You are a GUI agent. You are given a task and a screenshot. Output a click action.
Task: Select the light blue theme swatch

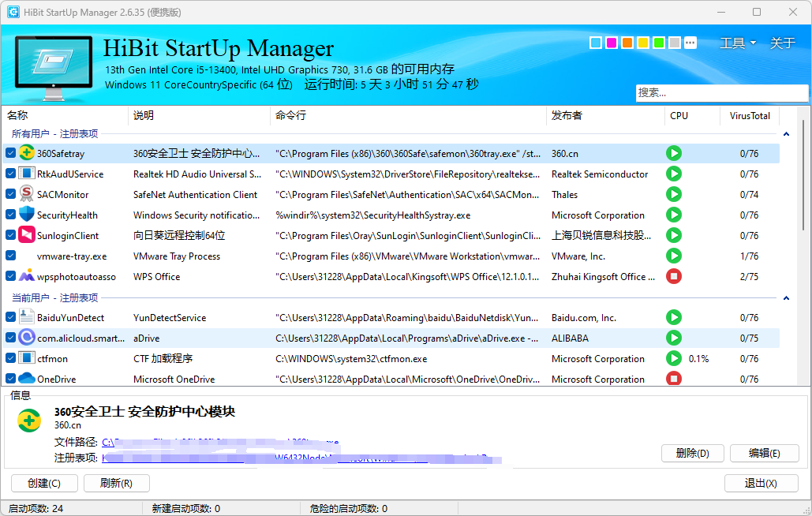tap(596, 43)
